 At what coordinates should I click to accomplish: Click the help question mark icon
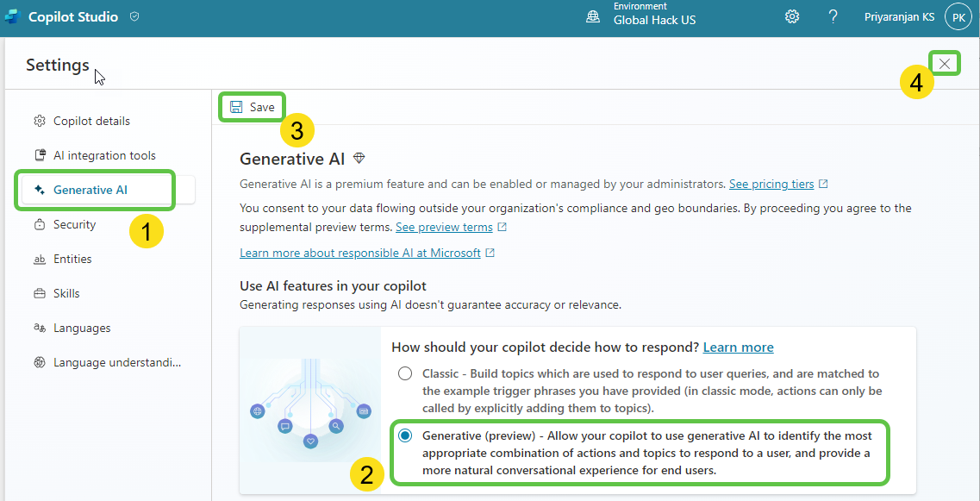(x=833, y=16)
